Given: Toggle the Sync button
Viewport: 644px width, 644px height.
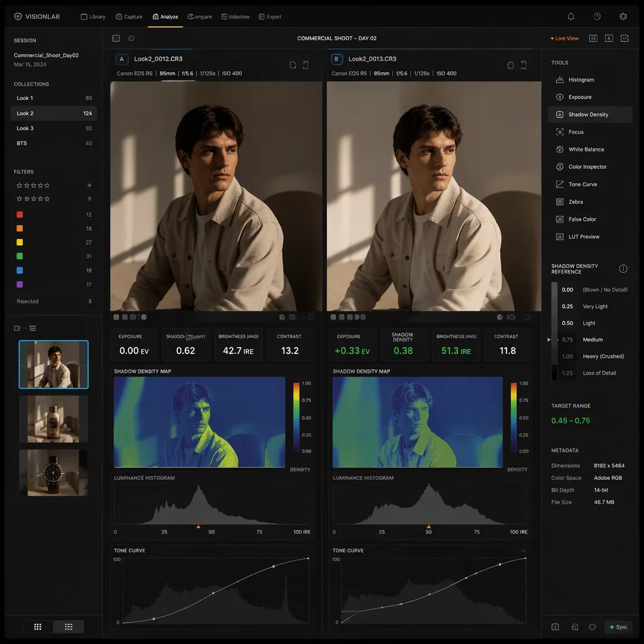Looking at the screenshot, I should pyautogui.click(x=619, y=627).
